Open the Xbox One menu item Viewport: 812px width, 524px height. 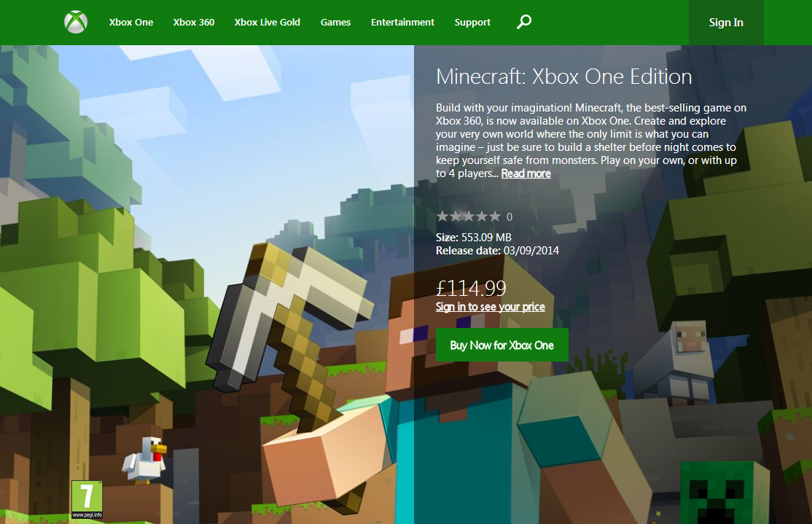pyautogui.click(x=131, y=23)
